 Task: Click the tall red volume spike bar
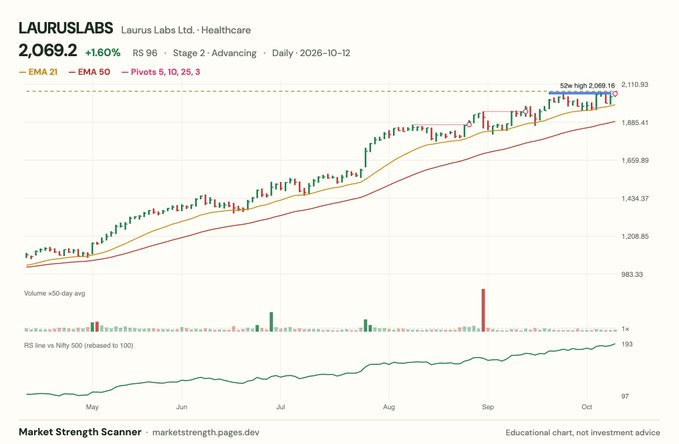483,310
